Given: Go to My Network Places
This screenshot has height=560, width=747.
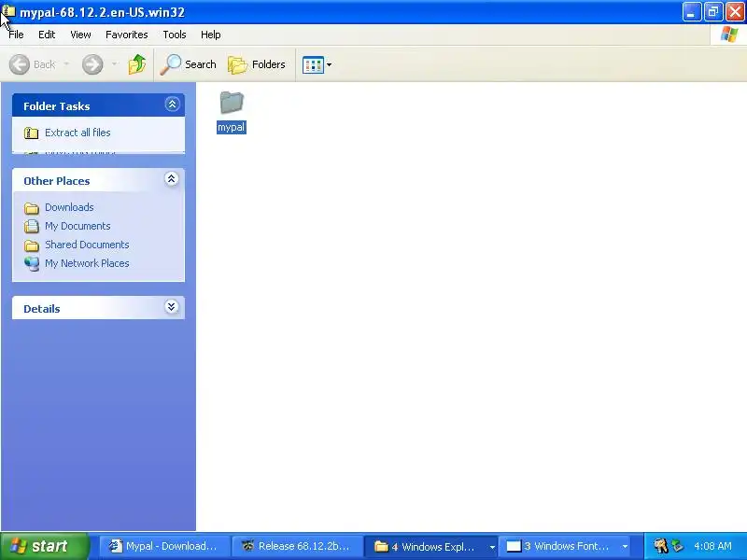Looking at the screenshot, I should pos(87,263).
